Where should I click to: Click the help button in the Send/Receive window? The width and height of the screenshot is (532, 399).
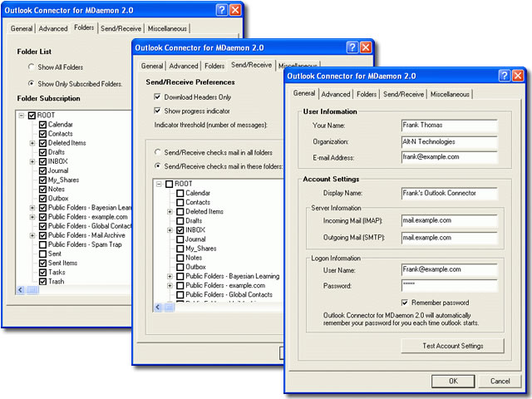(352, 47)
